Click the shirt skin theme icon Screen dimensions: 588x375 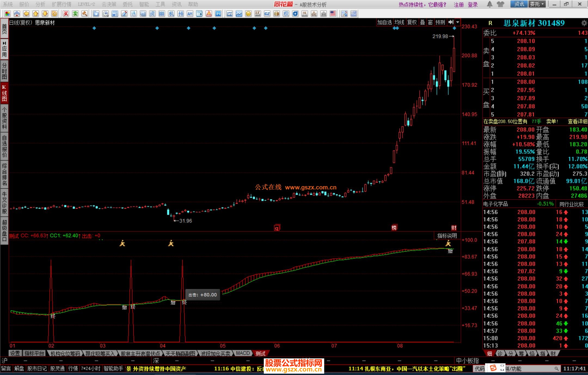pyautogui.click(x=500, y=4)
